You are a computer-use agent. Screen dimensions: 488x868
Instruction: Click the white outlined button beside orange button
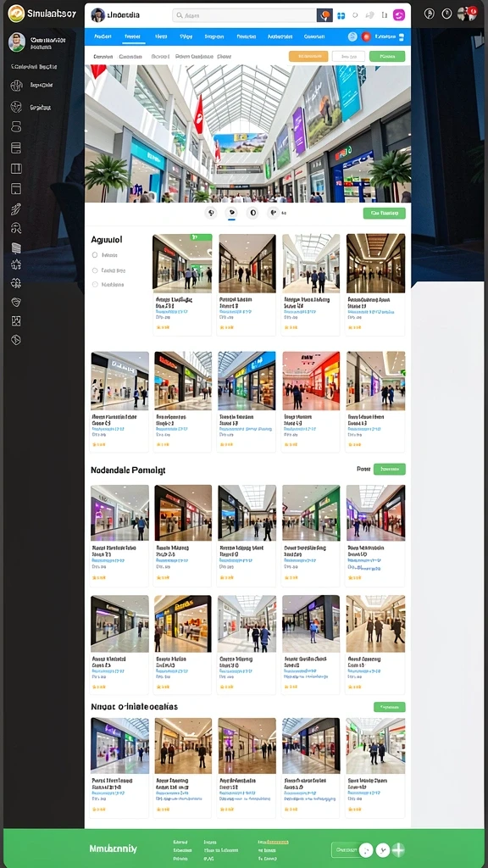(x=348, y=57)
